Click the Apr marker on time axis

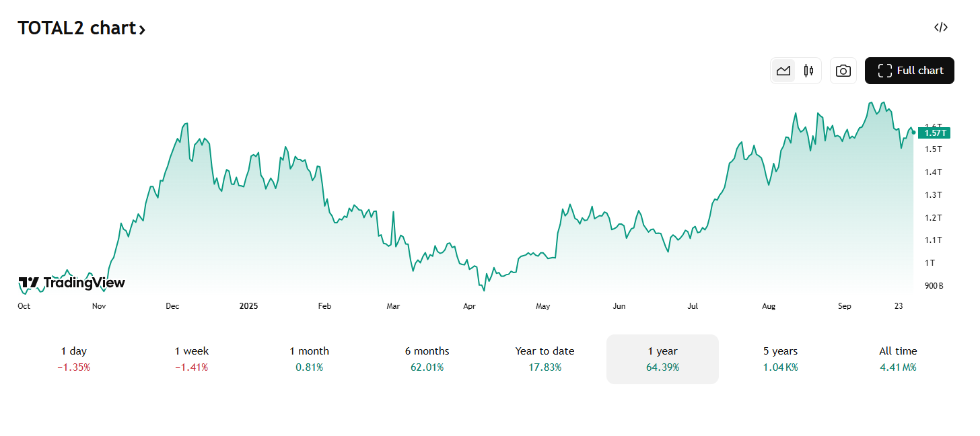click(x=470, y=306)
